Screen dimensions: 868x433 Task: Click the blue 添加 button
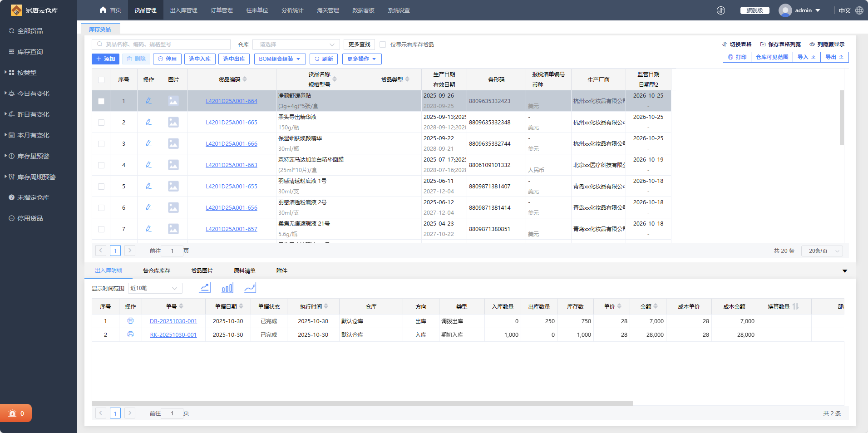[105, 59]
